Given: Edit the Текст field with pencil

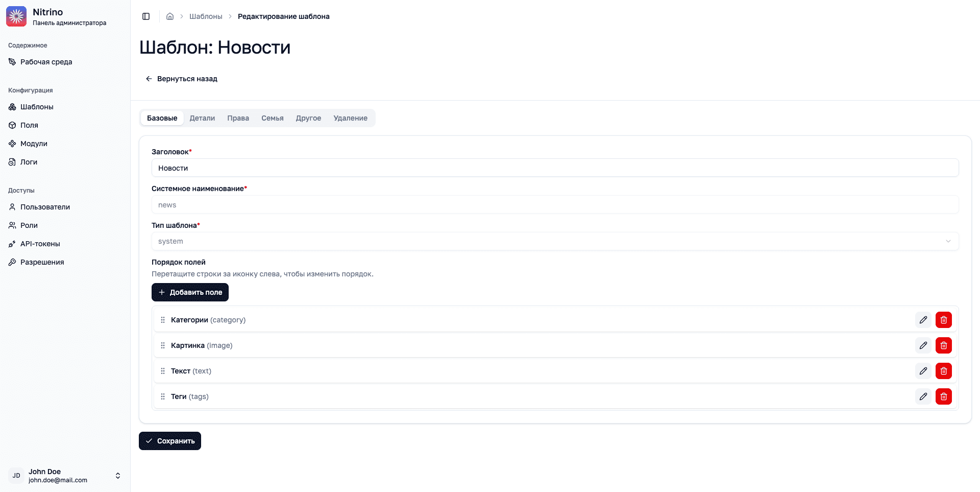Looking at the screenshot, I should (923, 371).
